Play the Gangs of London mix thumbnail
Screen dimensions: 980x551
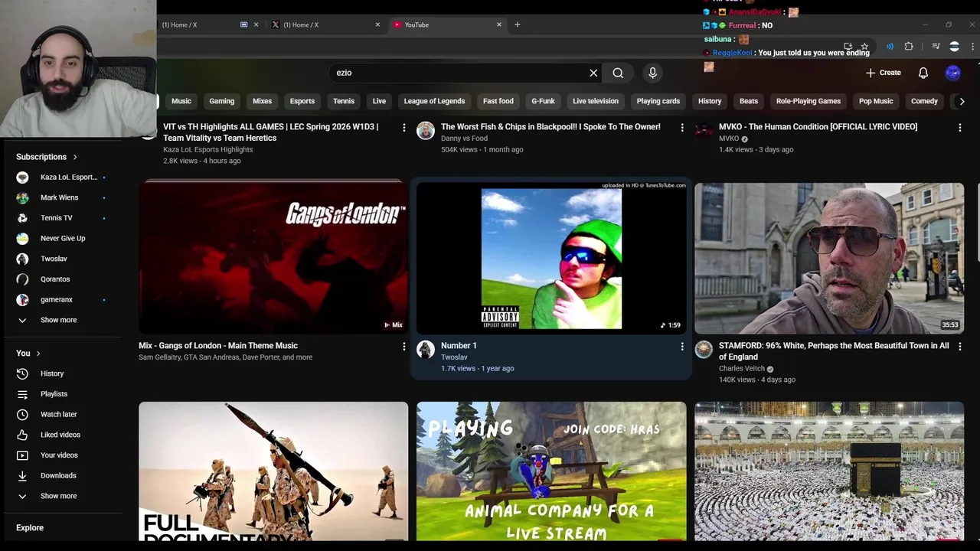point(273,258)
